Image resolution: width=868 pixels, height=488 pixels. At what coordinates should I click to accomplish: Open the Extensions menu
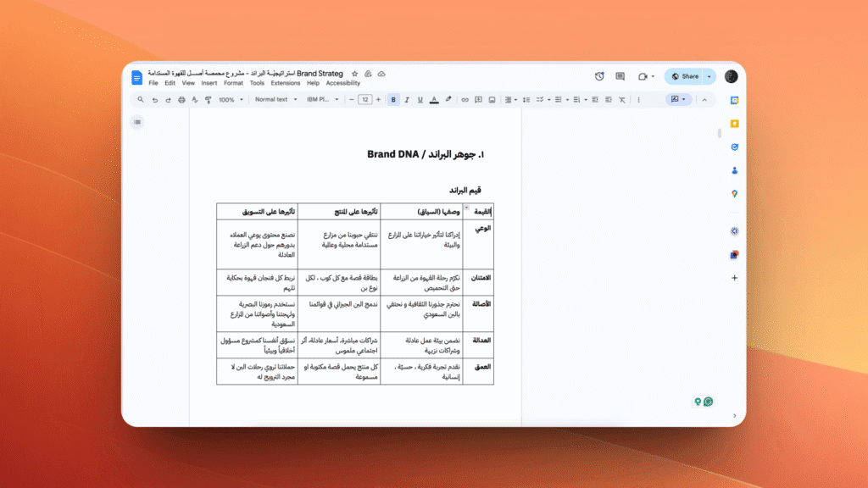click(x=285, y=83)
